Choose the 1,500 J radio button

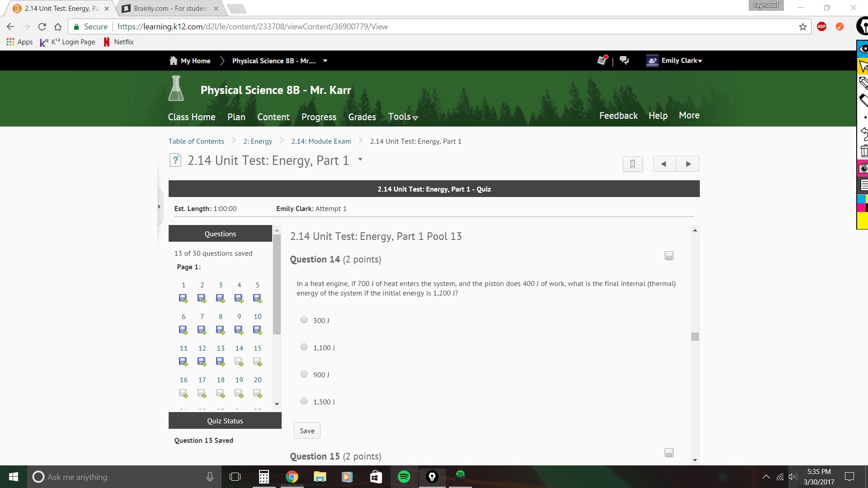click(x=304, y=401)
